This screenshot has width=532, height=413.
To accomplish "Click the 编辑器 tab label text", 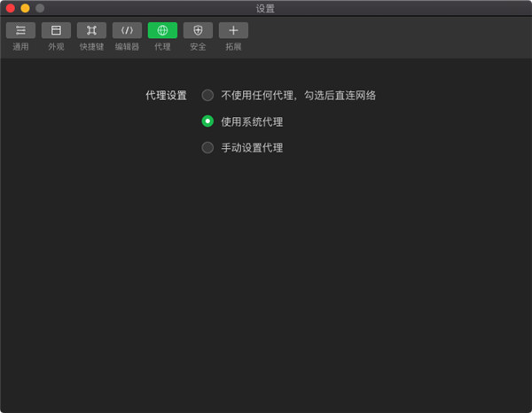I will click(127, 46).
